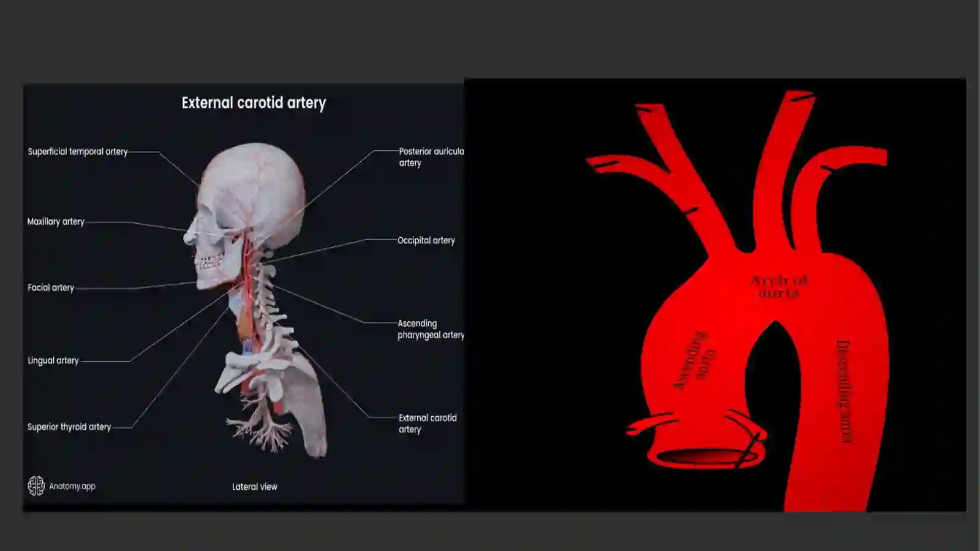Viewport: 980px width, 551px height.
Task: Click the Lateral view caption
Action: pos(255,487)
